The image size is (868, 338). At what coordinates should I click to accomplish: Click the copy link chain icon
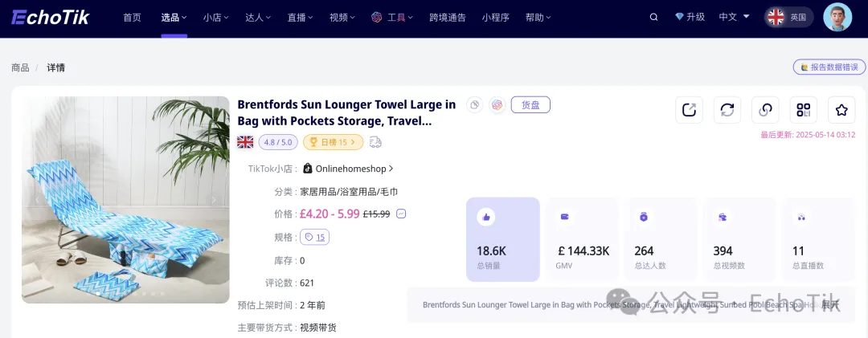tap(765, 109)
